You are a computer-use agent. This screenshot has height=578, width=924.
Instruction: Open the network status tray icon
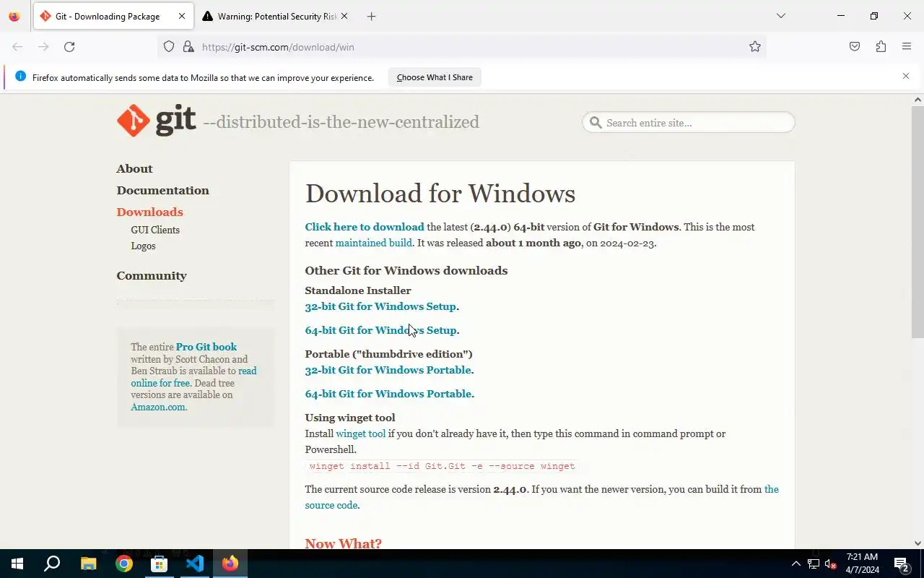[814, 564]
